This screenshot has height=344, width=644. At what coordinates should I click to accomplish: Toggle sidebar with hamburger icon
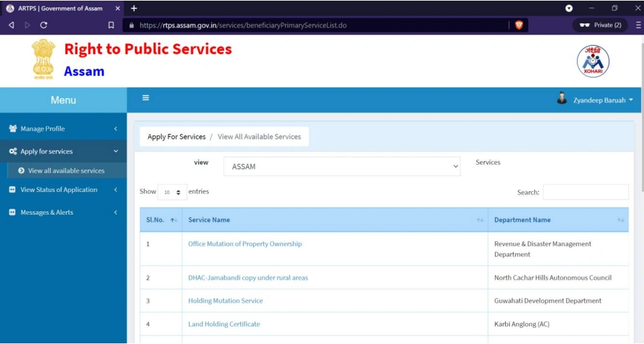tap(145, 98)
